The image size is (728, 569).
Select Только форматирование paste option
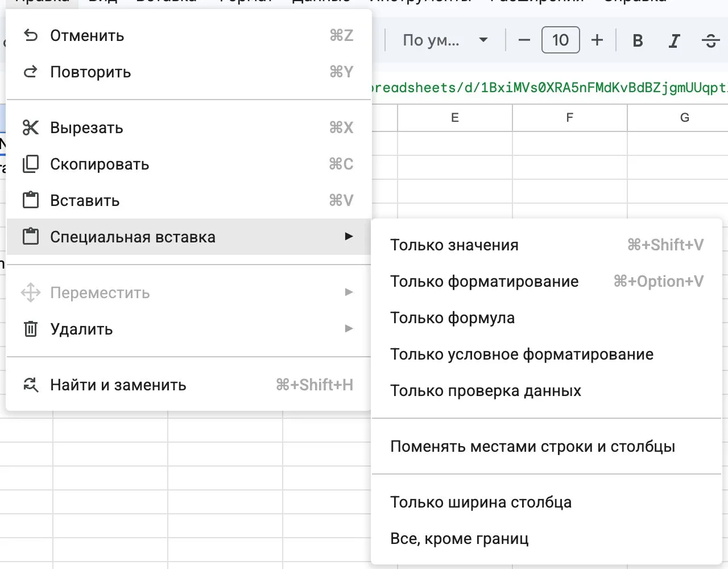(547, 281)
